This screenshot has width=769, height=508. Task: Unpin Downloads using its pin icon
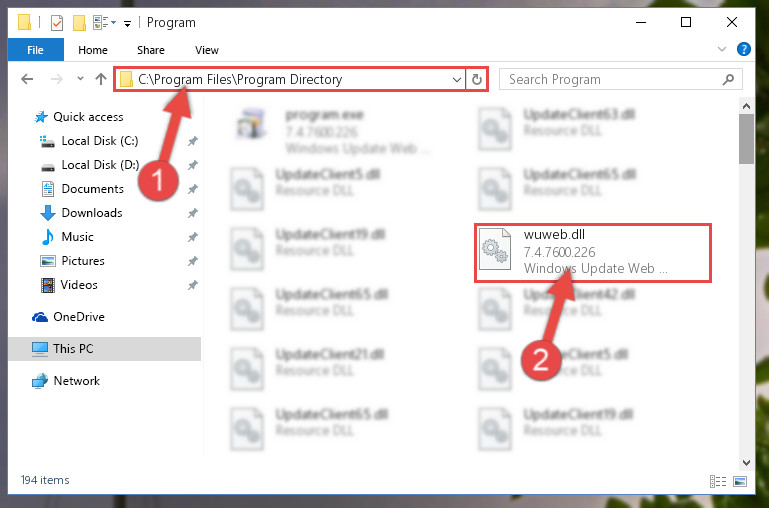tap(193, 213)
